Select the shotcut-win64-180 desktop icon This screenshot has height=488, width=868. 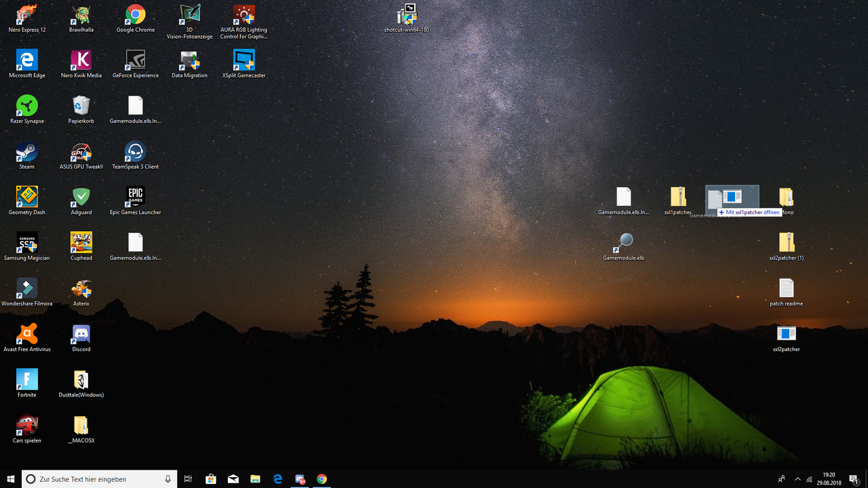[407, 19]
